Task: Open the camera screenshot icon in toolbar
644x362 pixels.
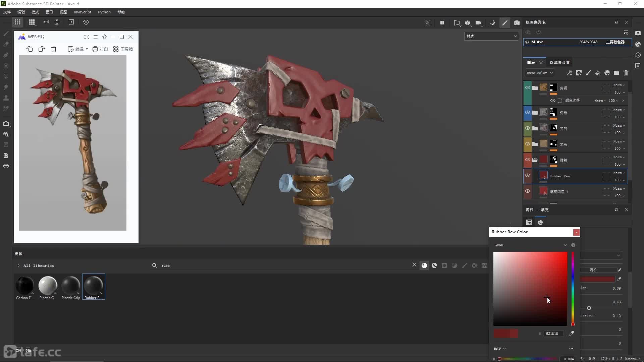Action: tap(517, 23)
